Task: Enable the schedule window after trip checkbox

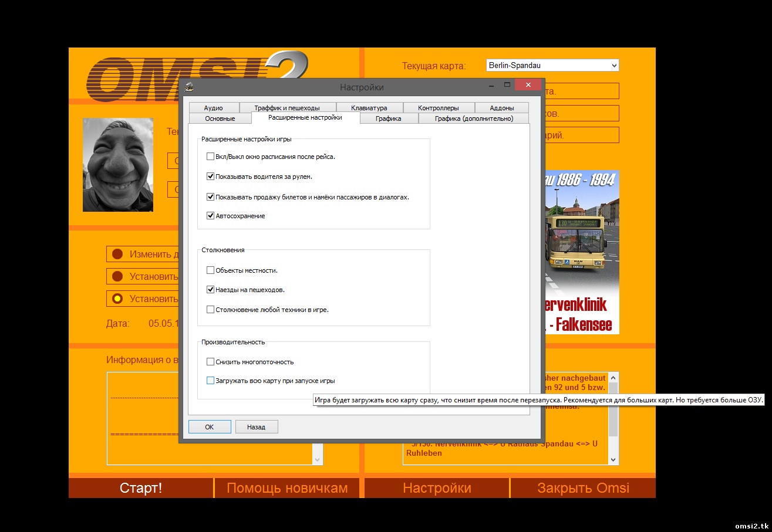Action: [210, 156]
